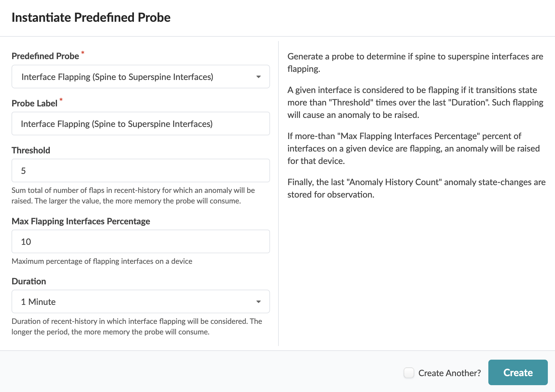Click the Max Flapping Interfaces Percentage field
Image resolution: width=555 pixels, height=392 pixels.
coord(140,242)
